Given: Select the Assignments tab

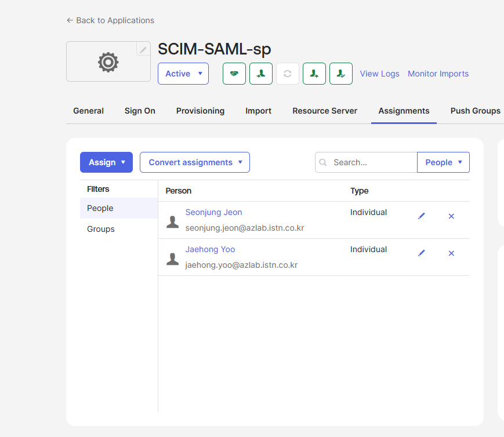Looking at the screenshot, I should [404, 111].
